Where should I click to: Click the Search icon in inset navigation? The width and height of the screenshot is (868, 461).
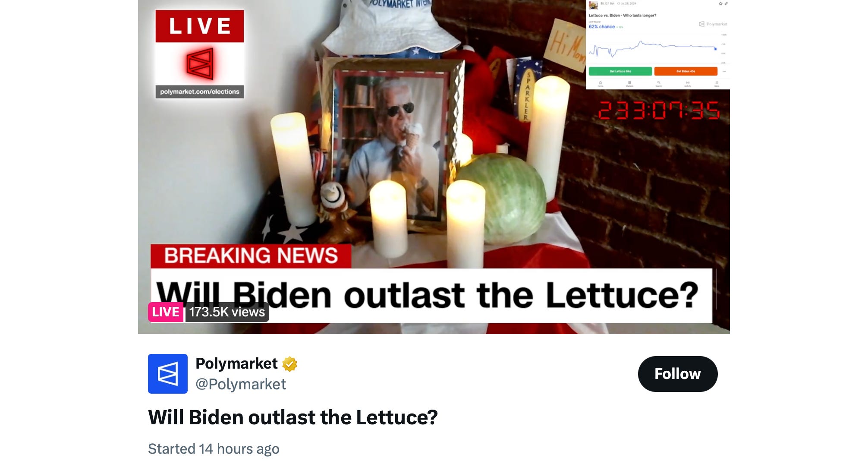click(659, 84)
